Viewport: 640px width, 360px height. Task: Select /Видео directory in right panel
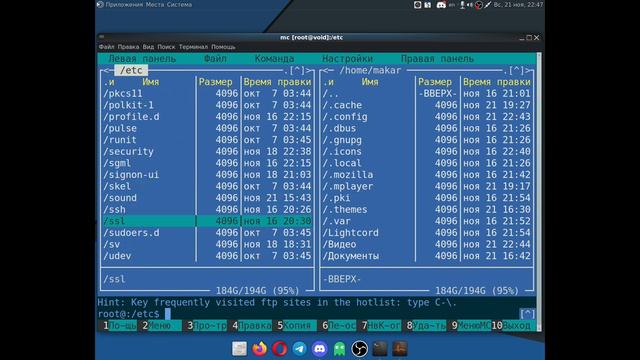(427, 244)
